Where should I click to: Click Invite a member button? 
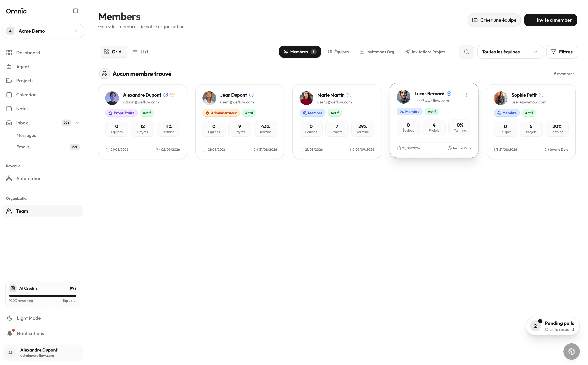point(550,20)
